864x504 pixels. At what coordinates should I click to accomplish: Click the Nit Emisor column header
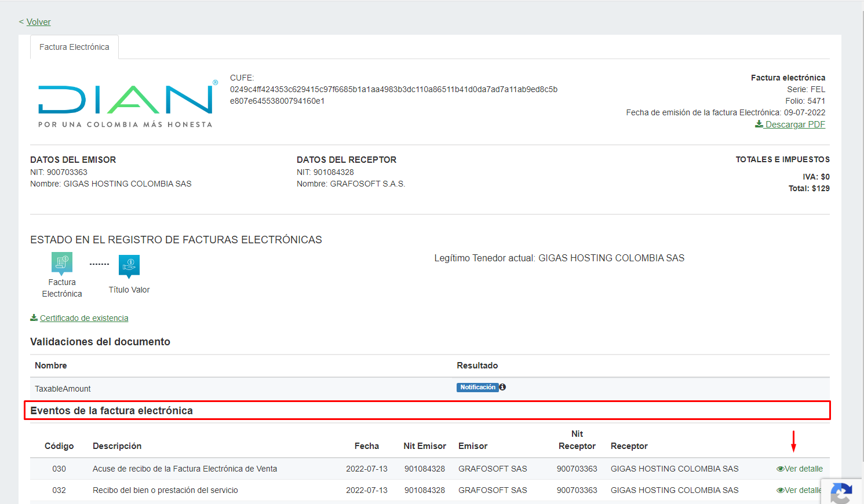point(424,446)
